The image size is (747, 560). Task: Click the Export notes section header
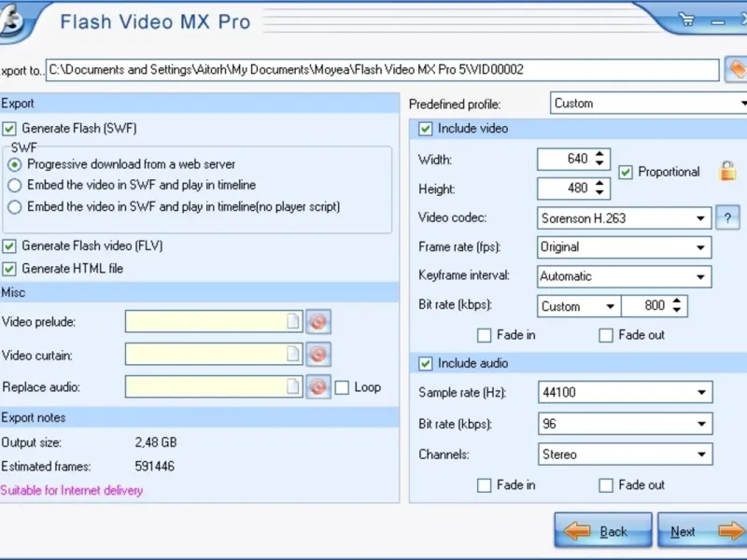[x=200, y=417]
